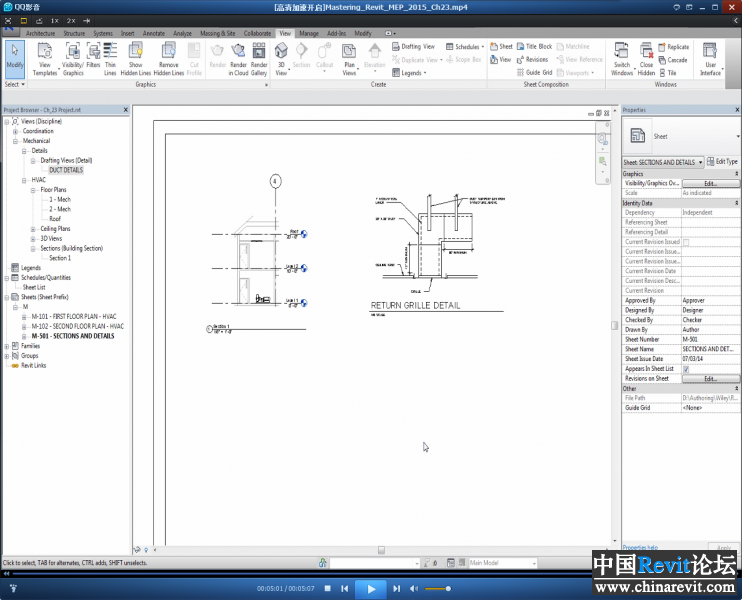The height and width of the screenshot is (600, 742).
Task: Click Edit for Revisions on Sheet
Action: [x=711, y=379]
